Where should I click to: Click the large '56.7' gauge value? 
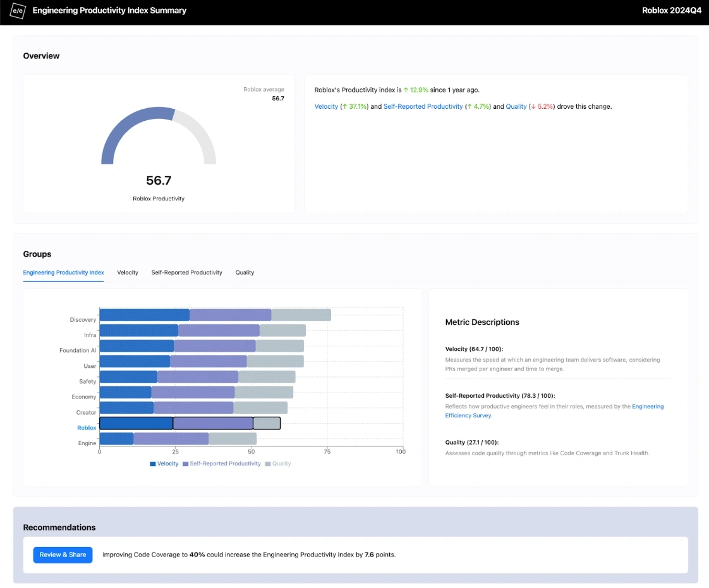click(x=159, y=180)
